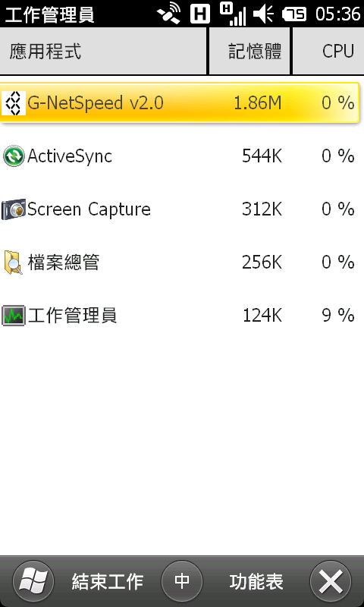Screen dimensions: 364x607
Task: Click the Screen Capture camera icon
Action: tap(14, 209)
